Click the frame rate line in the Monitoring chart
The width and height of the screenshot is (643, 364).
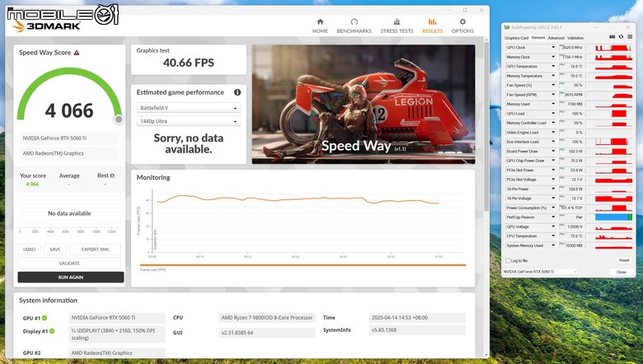pos(298,199)
